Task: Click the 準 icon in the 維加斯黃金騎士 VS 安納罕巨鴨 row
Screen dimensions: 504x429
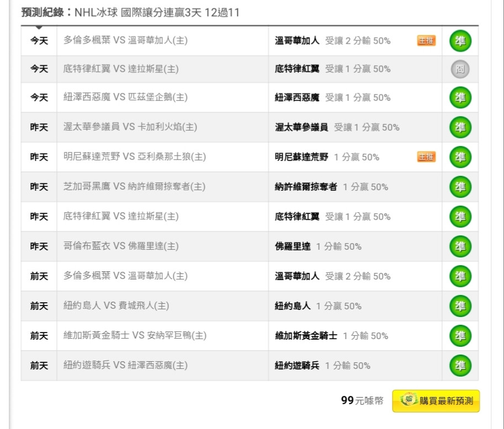Action: pos(460,336)
